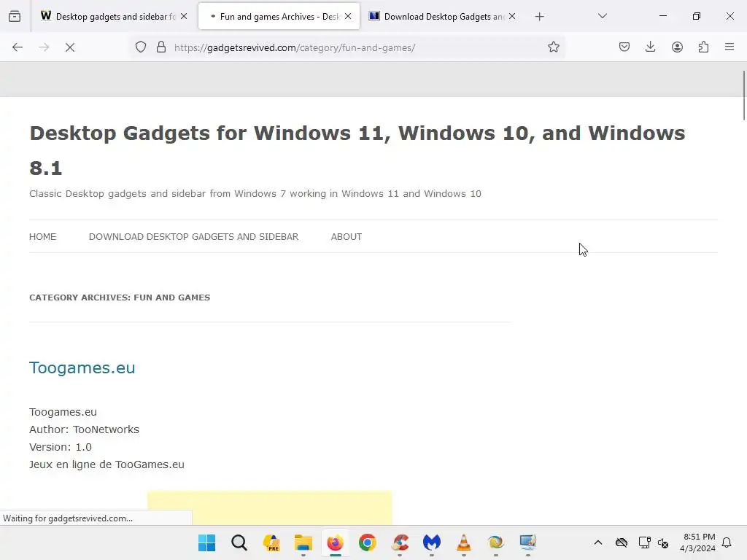The height and width of the screenshot is (560, 747).
Task: Stop loading the current page
Action: click(x=70, y=47)
